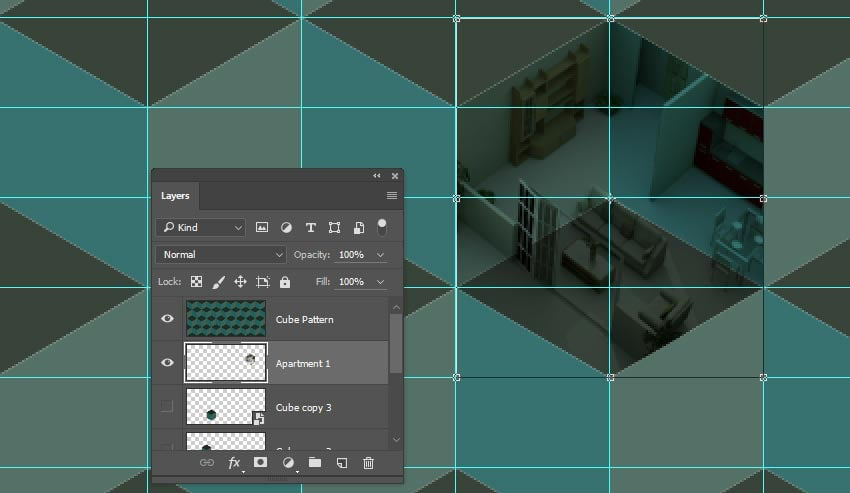Click the bottom-middle transform handle

tap(610, 377)
